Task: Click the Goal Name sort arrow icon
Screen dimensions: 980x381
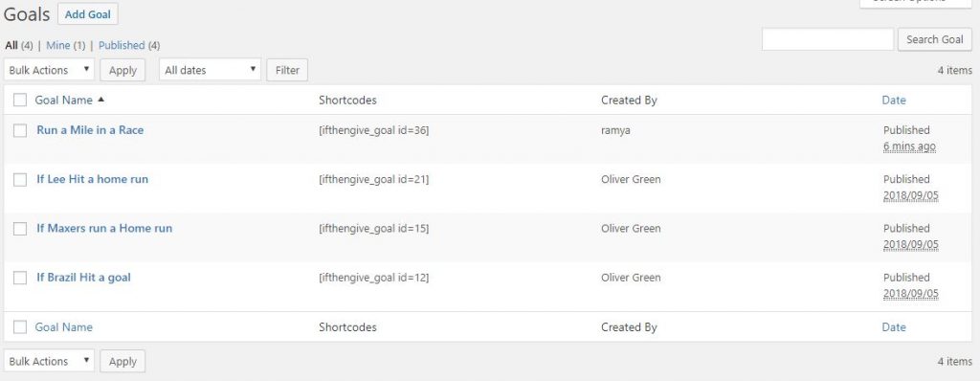Action: pyautogui.click(x=101, y=101)
